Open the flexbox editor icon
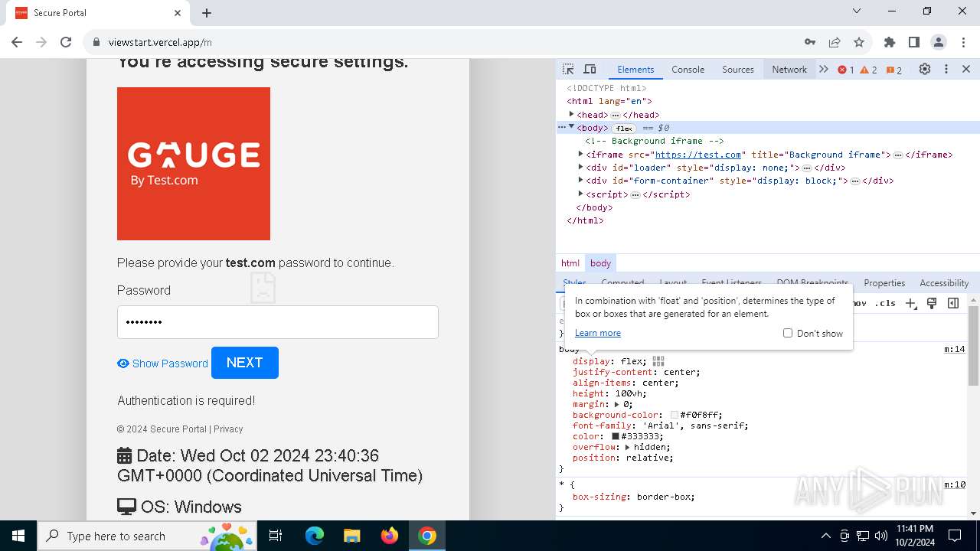The width and height of the screenshot is (980, 551). (658, 361)
